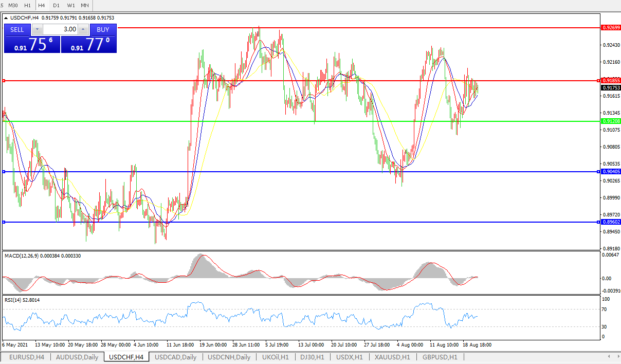Open the GBPUSD,H1 chart tab
Image resolution: width=621 pixels, height=364 pixels.
(x=440, y=357)
